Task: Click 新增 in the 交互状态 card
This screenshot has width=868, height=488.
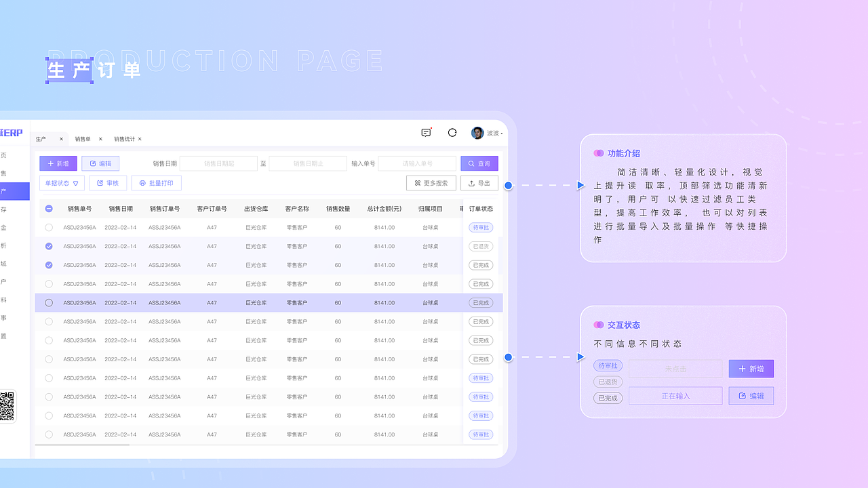Action: coord(751,369)
